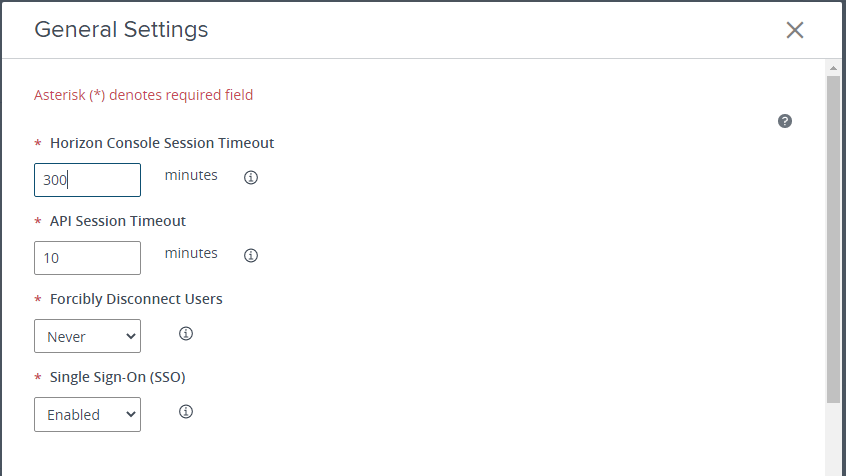Open the Single Sign-On (SSO) dropdown
This screenshot has height=476, width=846.
coord(87,414)
